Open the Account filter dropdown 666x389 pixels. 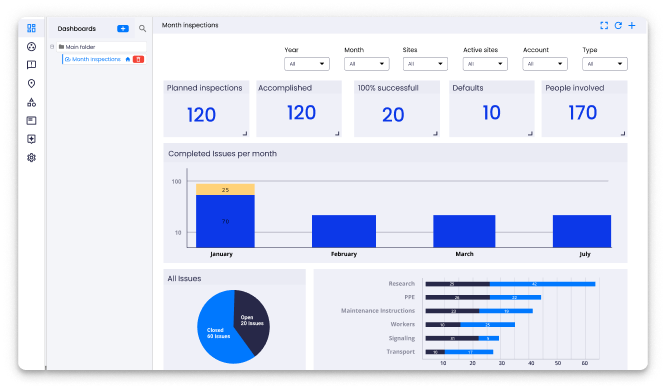[x=545, y=64]
